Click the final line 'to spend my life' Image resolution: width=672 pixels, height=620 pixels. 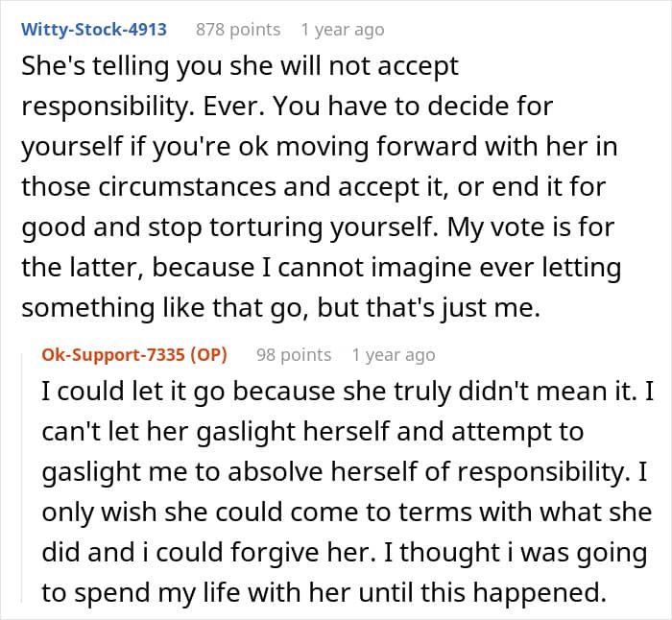tap(324, 593)
